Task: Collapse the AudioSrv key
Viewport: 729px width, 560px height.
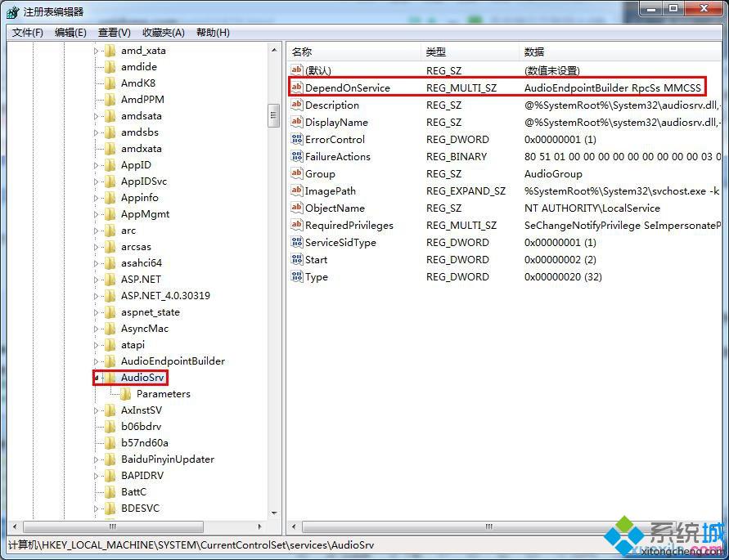Action: (x=97, y=378)
